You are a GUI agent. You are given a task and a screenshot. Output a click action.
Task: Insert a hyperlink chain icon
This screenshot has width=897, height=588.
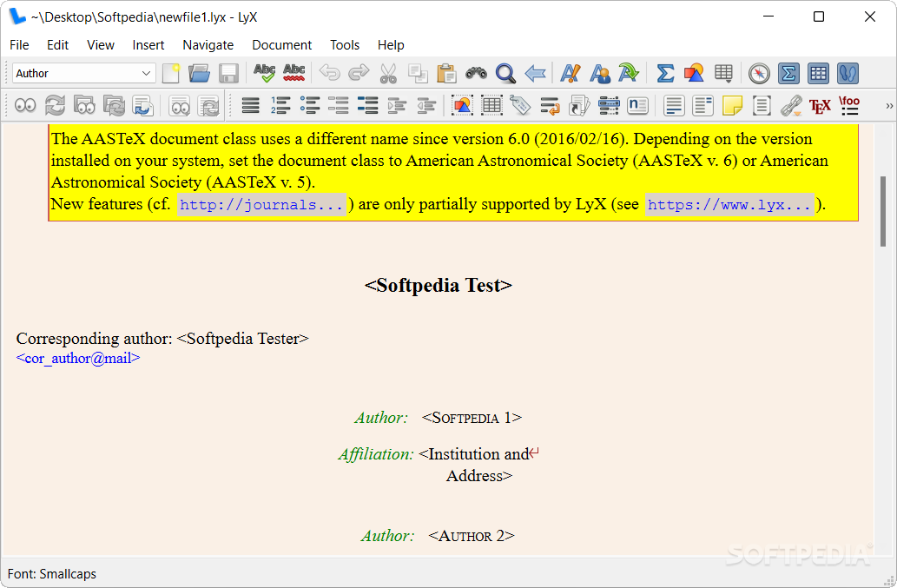click(x=790, y=106)
